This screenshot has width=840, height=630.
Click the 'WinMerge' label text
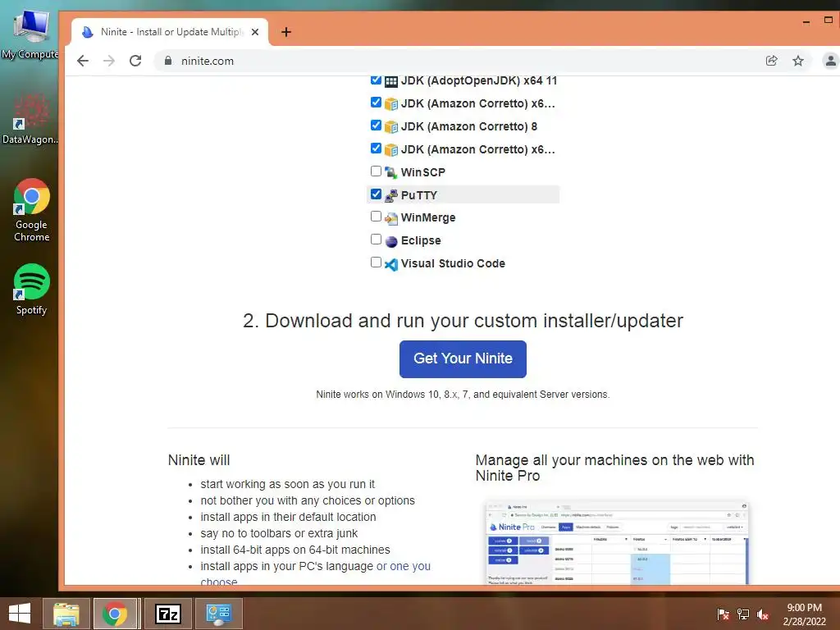(x=428, y=218)
